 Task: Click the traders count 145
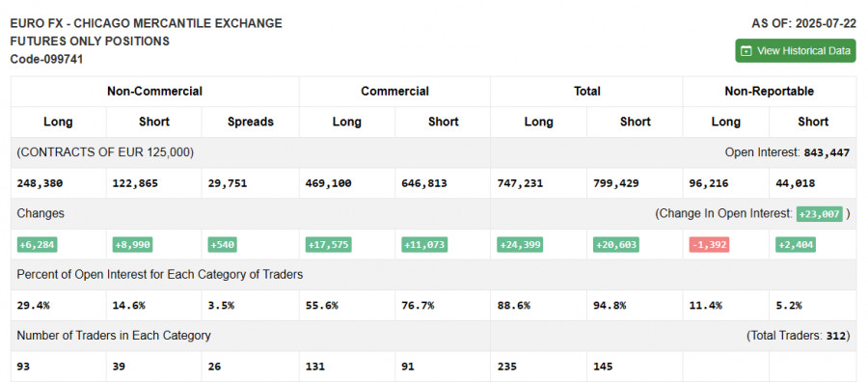(x=603, y=367)
